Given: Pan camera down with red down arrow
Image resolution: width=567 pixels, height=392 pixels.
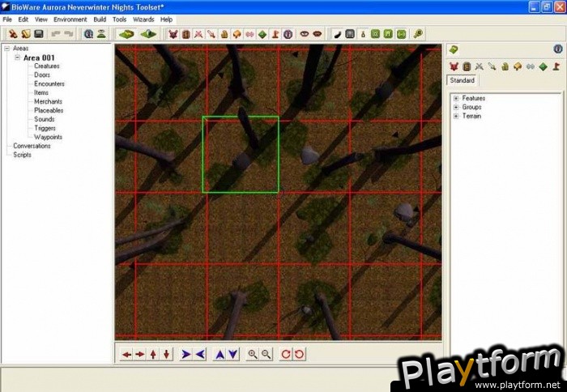Looking at the screenshot, I should [x=166, y=355].
